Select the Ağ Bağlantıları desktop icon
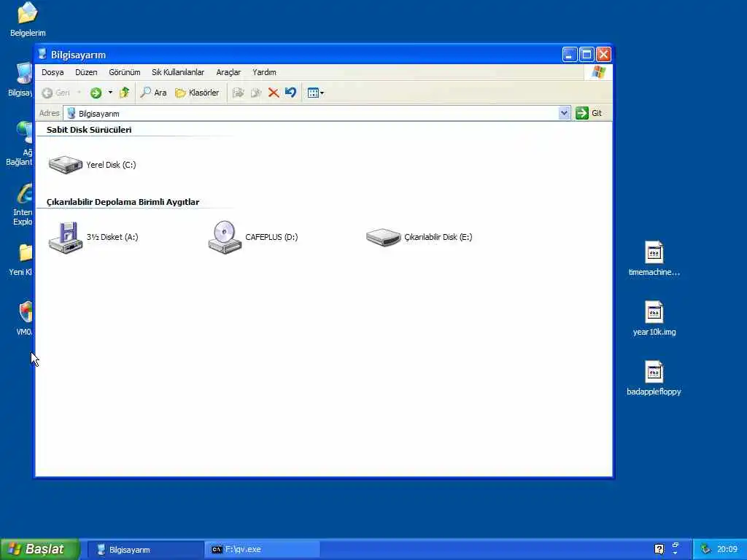Viewport: 747px width, 560px height. click(x=24, y=133)
